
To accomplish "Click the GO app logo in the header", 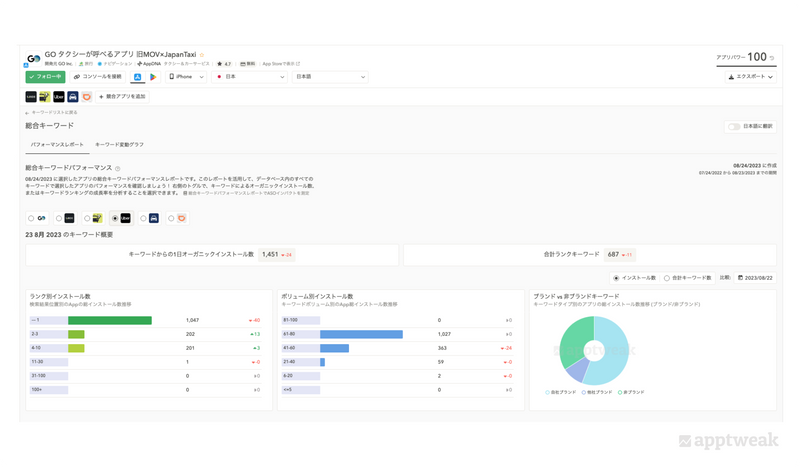I will [x=34, y=59].
